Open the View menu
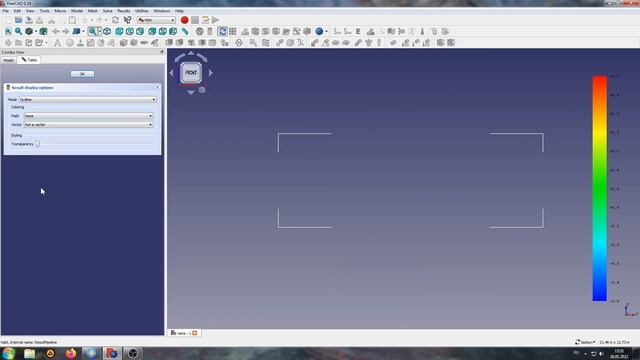Viewport: 640px width, 360px height. click(x=30, y=11)
